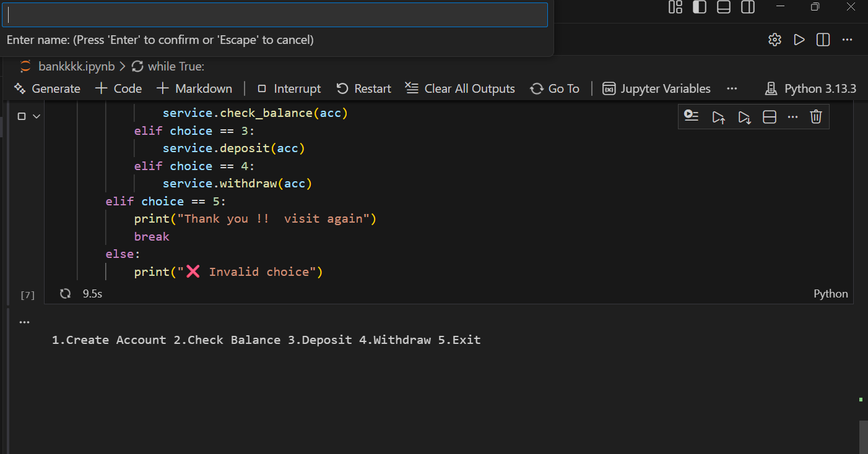Click inside the Enter name input box
Viewport: 868px width, 454px height.
point(275,15)
